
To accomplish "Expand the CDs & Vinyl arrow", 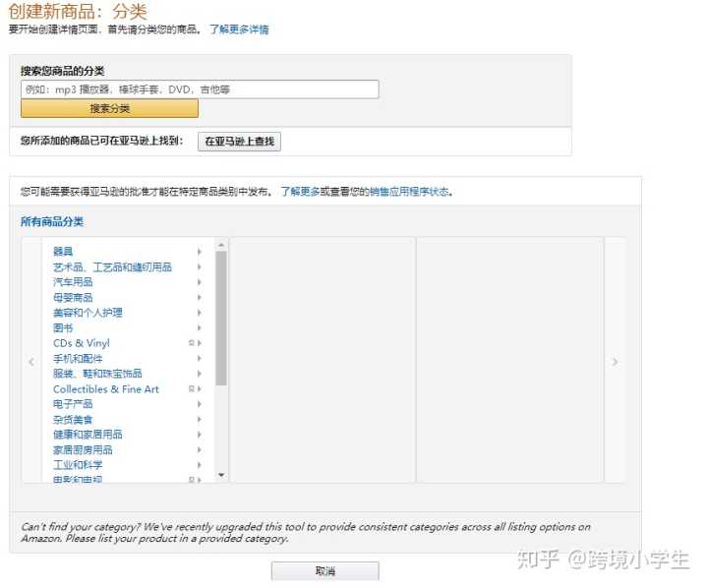I will pyautogui.click(x=200, y=343).
